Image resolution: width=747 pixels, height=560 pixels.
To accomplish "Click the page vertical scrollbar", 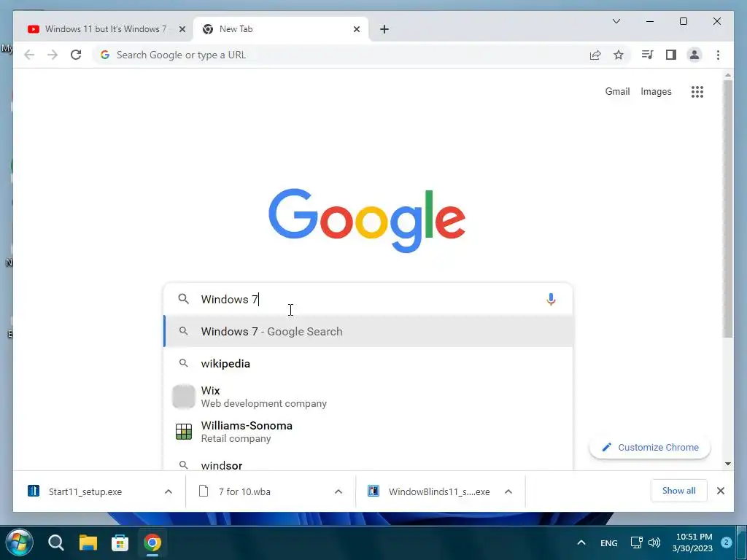I will point(727,209).
